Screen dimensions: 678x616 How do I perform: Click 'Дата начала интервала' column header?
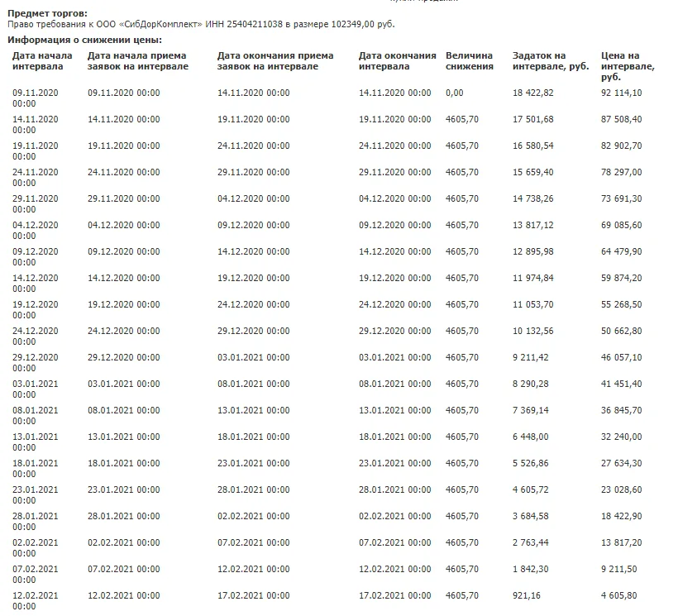tap(42, 61)
